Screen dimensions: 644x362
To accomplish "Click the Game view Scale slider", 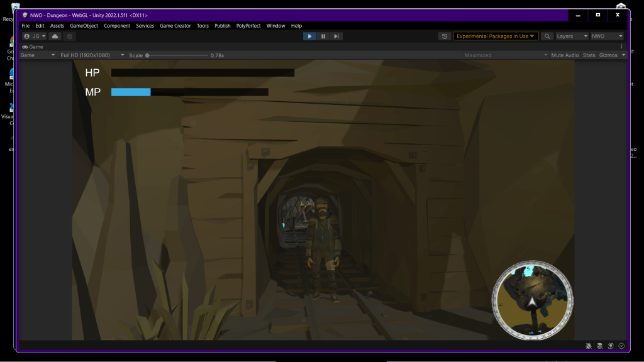I will [177, 55].
